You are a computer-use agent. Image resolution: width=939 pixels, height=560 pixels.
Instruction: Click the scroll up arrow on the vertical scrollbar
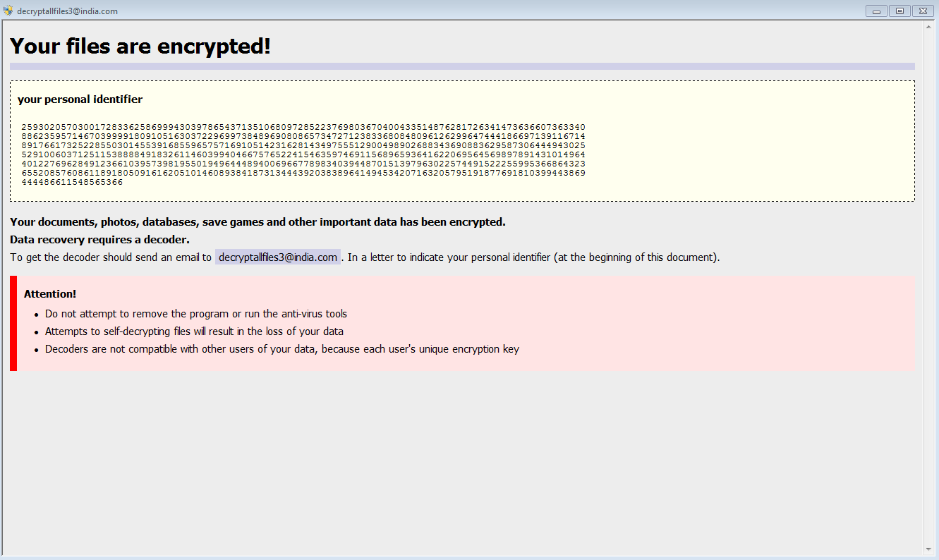pyautogui.click(x=928, y=28)
